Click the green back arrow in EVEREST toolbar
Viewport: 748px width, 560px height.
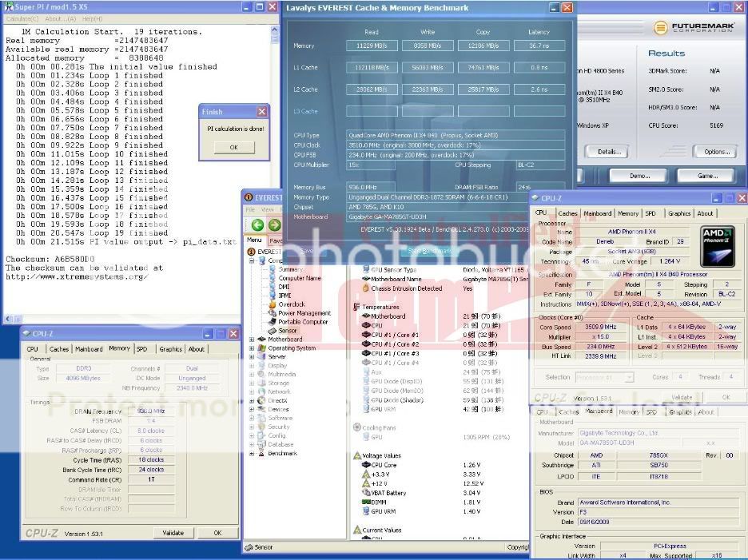tap(257, 225)
